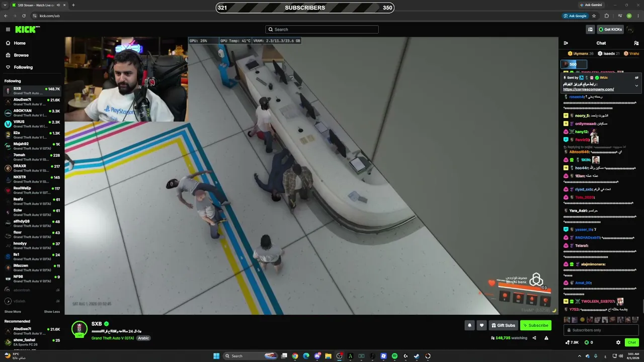Open File Explorer from the taskbar
The width and height of the screenshot is (644, 362).
[x=328, y=356]
